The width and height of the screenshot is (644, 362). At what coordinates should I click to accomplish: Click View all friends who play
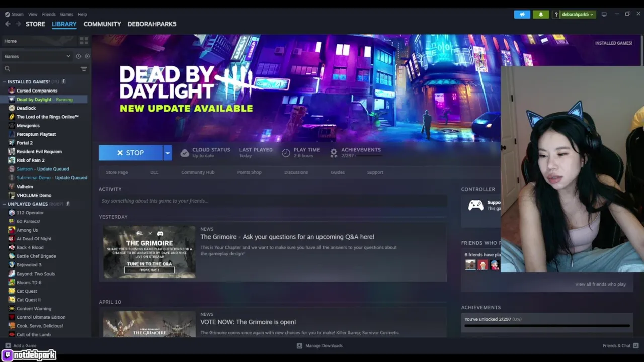600,284
